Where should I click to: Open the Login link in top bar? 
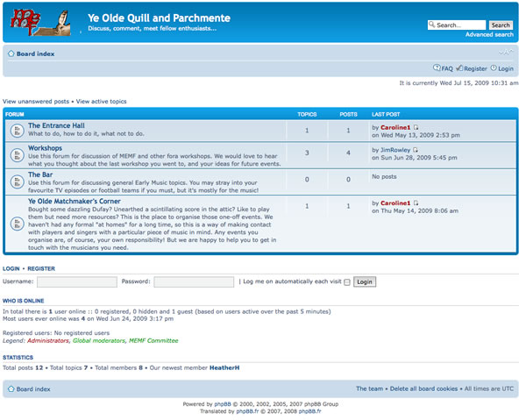point(506,68)
